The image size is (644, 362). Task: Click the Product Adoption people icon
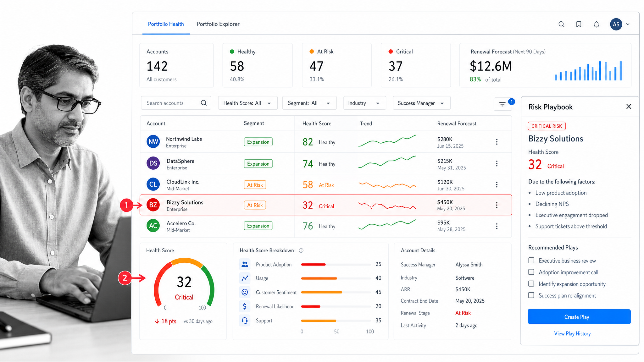click(245, 264)
